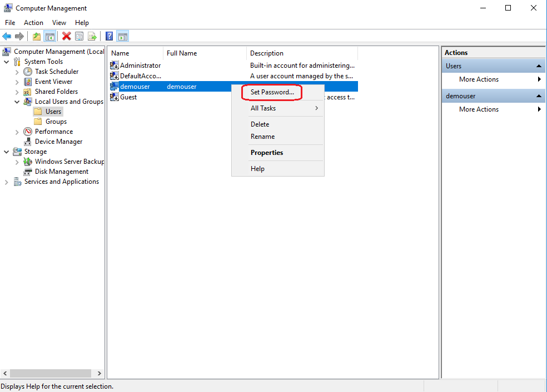Click the Performance icon in tree

28,132
